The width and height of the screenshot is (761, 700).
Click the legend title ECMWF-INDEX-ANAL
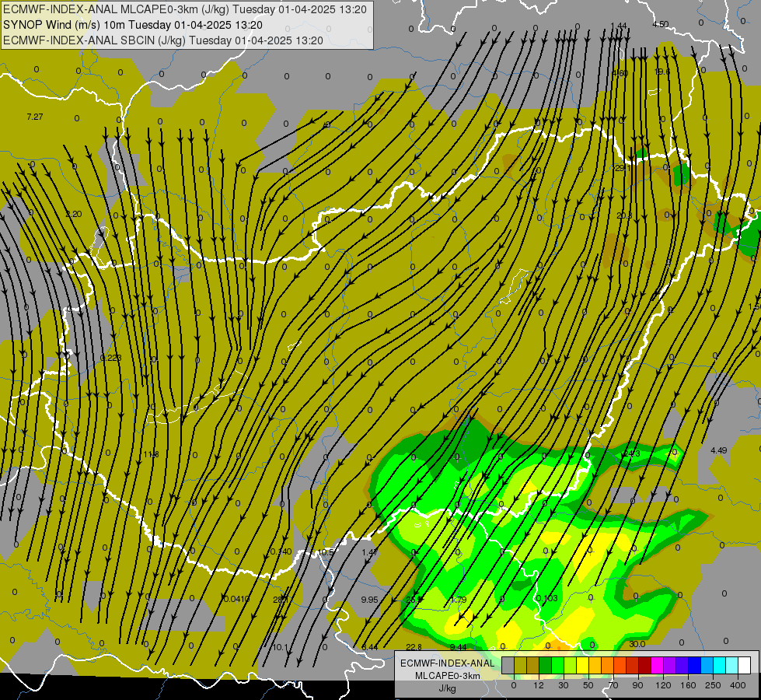click(x=448, y=663)
